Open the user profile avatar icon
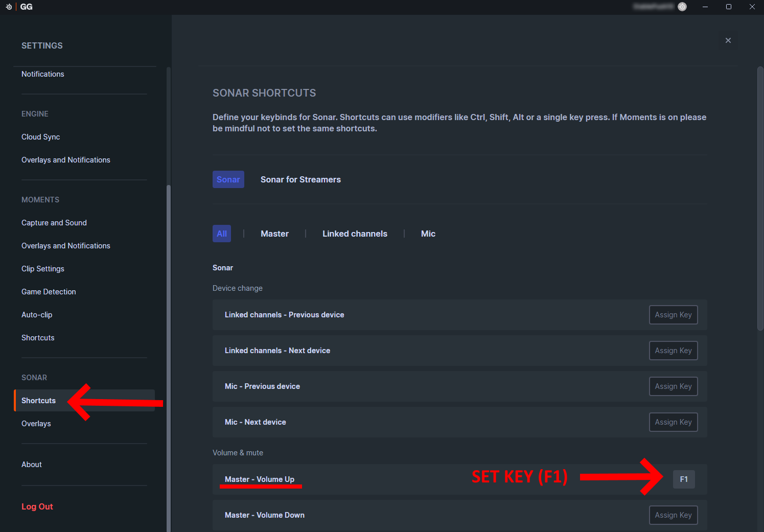 click(x=682, y=7)
